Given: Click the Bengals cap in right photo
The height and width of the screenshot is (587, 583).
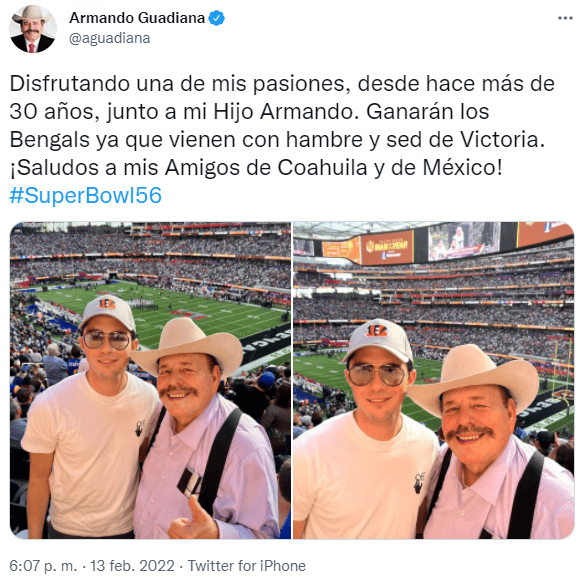Looking at the screenshot, I should pyautogui.click(x=378, y=339).
